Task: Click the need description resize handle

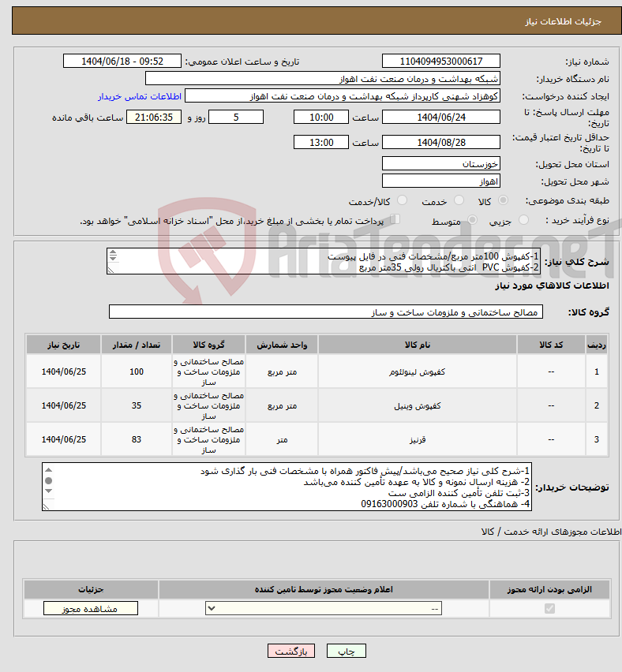Action: [x=111, y=270]
